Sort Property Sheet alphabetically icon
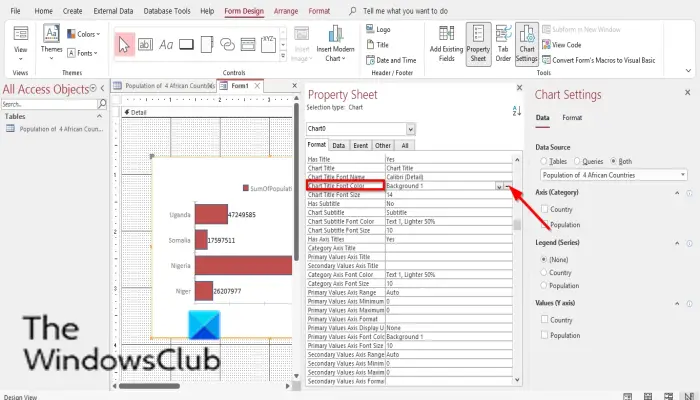The width and height of the screenshot is (700, 400). 517,111
